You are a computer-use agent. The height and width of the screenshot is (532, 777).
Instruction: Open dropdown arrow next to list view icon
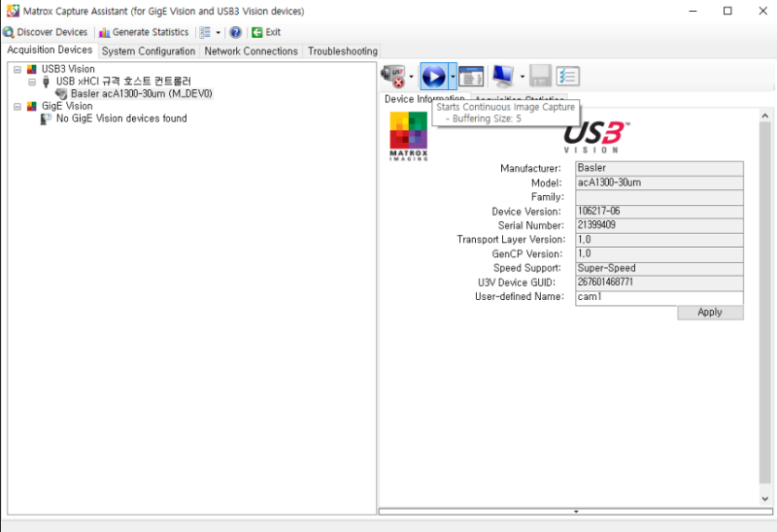pos(218,33)
